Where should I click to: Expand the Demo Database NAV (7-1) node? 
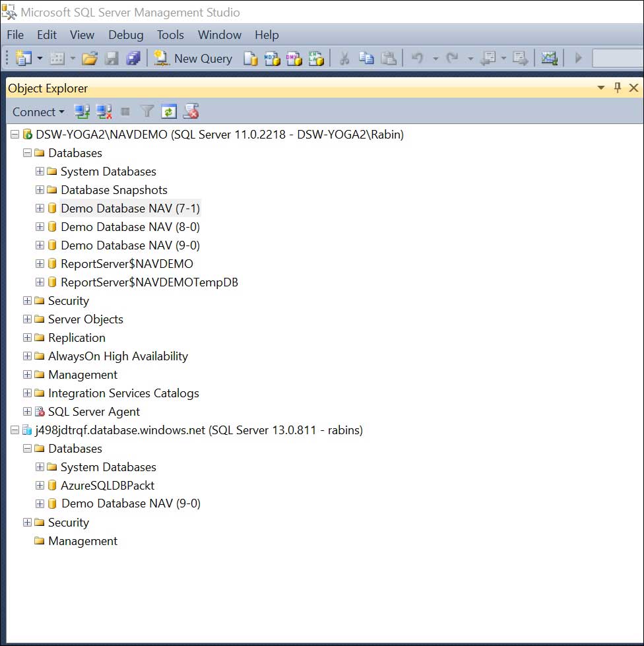tap(39, 208)
